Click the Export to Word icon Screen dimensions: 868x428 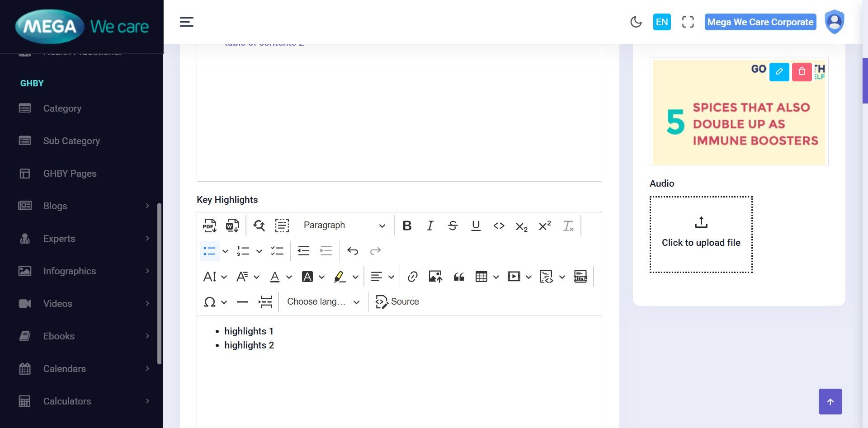pyautogui.click(x=232, y=226)
